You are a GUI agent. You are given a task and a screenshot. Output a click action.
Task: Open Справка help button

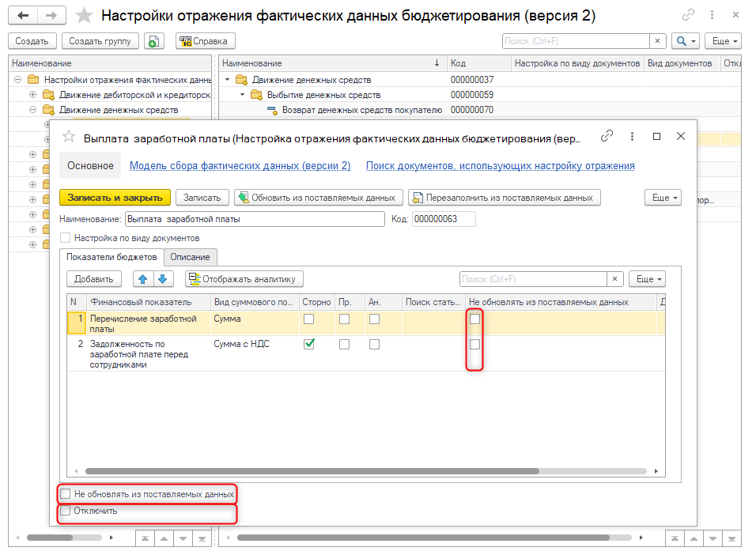coord(205,41)
